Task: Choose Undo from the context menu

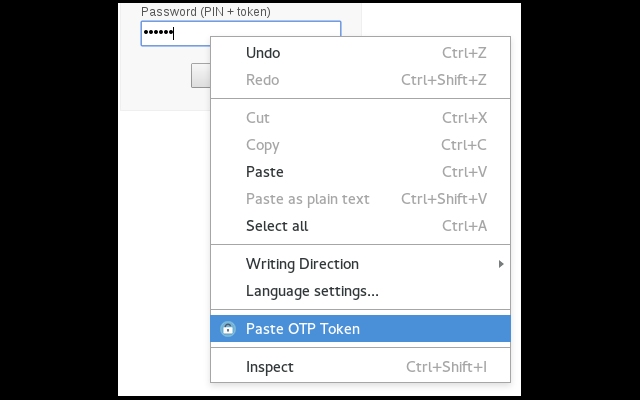Action: click(360, 53)
